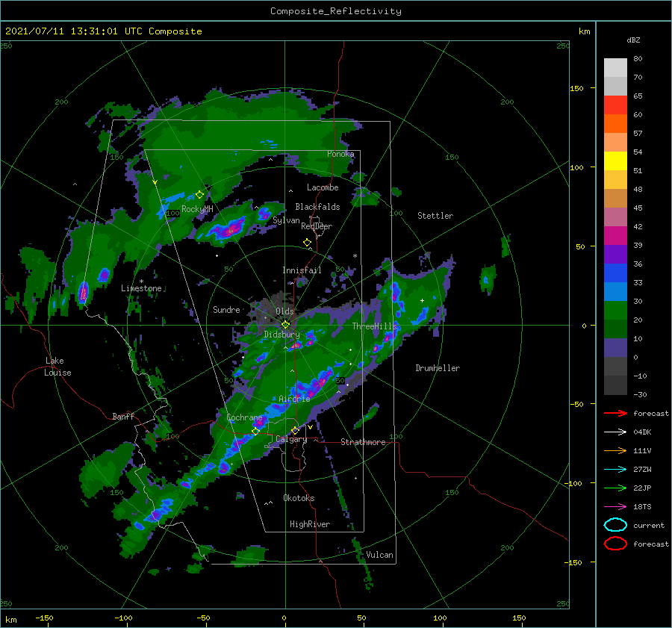Click the red forecast ellipse symbol
Image resolution: width=672 pixels, height=628 pixels.
pyautogui.click(x=615, y=544)
